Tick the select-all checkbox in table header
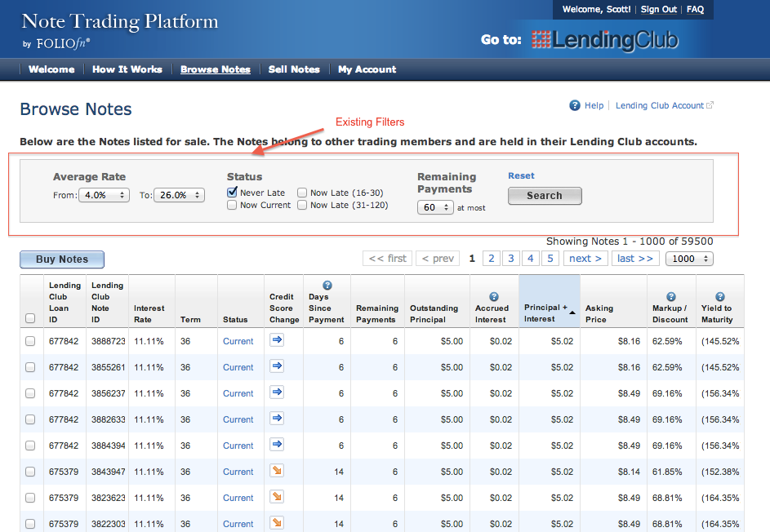 [30, 318]
